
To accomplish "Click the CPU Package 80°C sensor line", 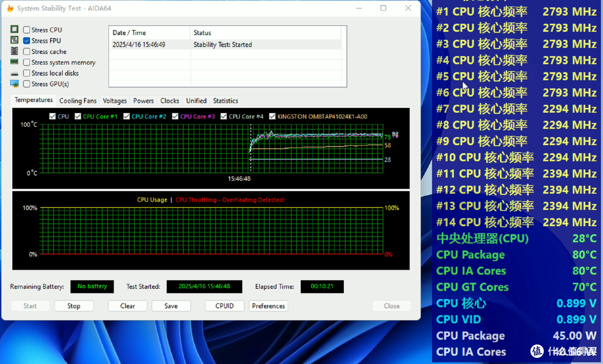I will [516, 255].
